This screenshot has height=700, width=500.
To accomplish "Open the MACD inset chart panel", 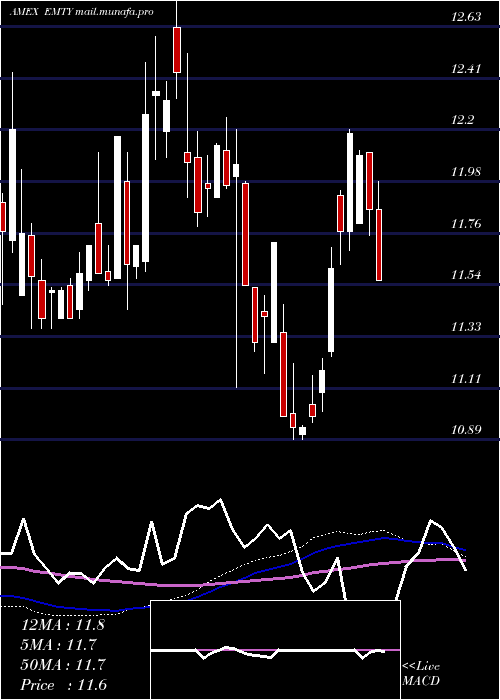I will click(x=275, y=650).
